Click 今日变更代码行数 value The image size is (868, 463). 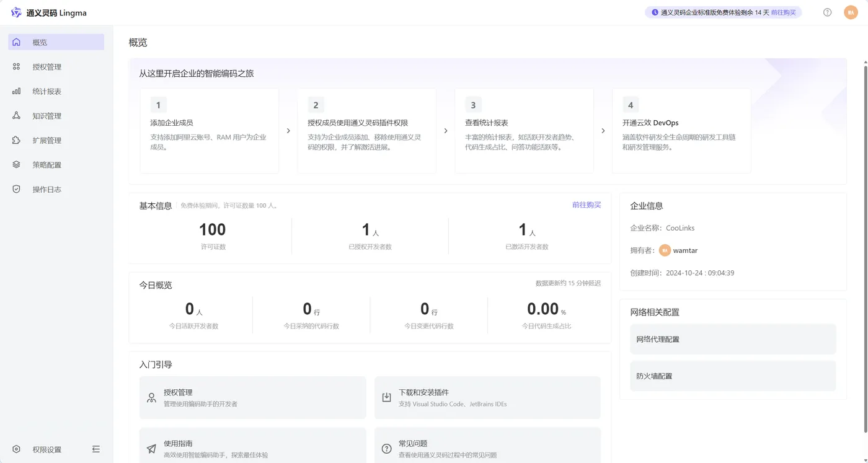point(429,309)
